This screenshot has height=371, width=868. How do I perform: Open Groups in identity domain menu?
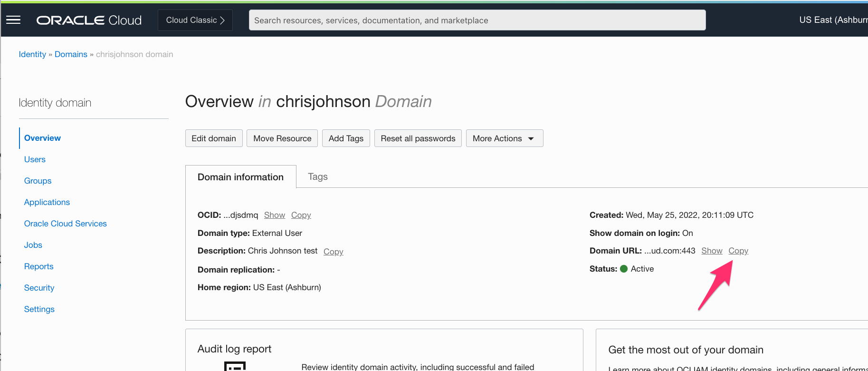tap(38, 181)
